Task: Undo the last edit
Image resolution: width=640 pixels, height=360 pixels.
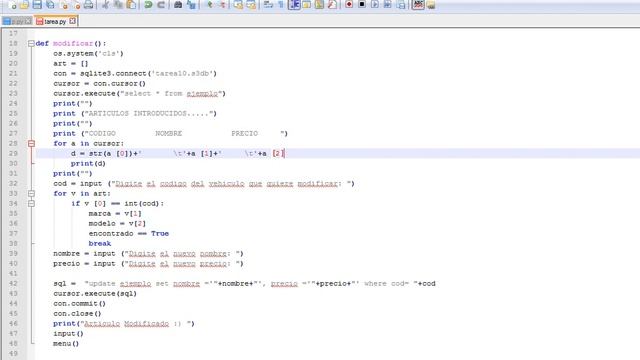Action: (148, 5)
